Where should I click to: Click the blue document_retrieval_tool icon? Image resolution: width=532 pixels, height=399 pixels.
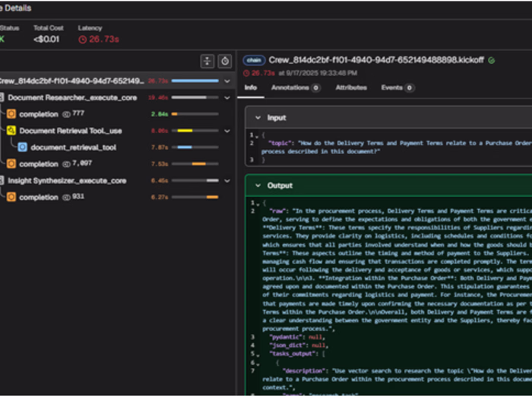pyautogui.click(x=22, y=147)
